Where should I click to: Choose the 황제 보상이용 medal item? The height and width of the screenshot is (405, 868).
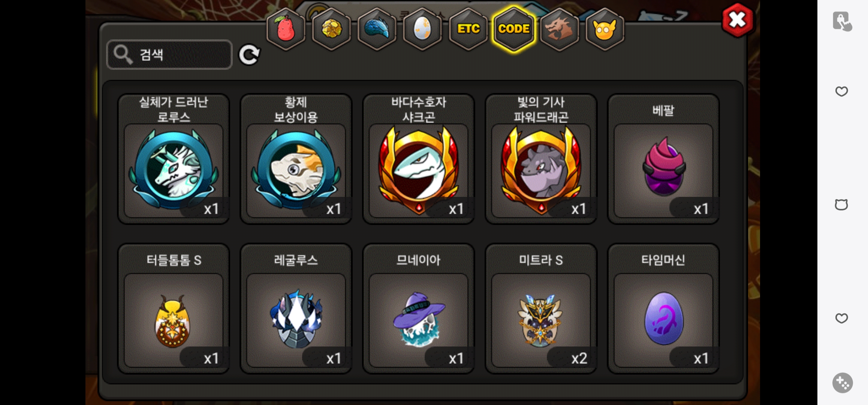click(x=296, y=159)
